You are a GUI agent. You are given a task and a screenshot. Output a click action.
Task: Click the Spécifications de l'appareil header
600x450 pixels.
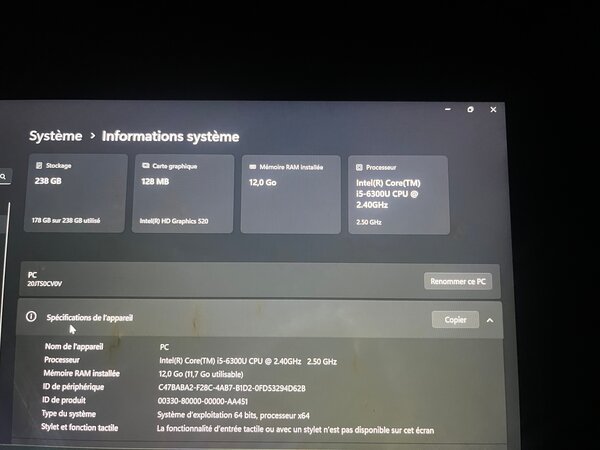[x=90, y=317]
